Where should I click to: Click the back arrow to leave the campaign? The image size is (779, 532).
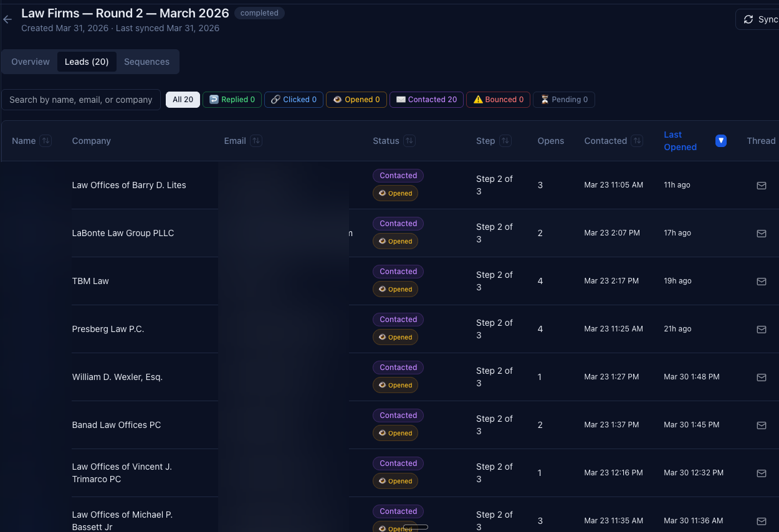pos(7,19)
